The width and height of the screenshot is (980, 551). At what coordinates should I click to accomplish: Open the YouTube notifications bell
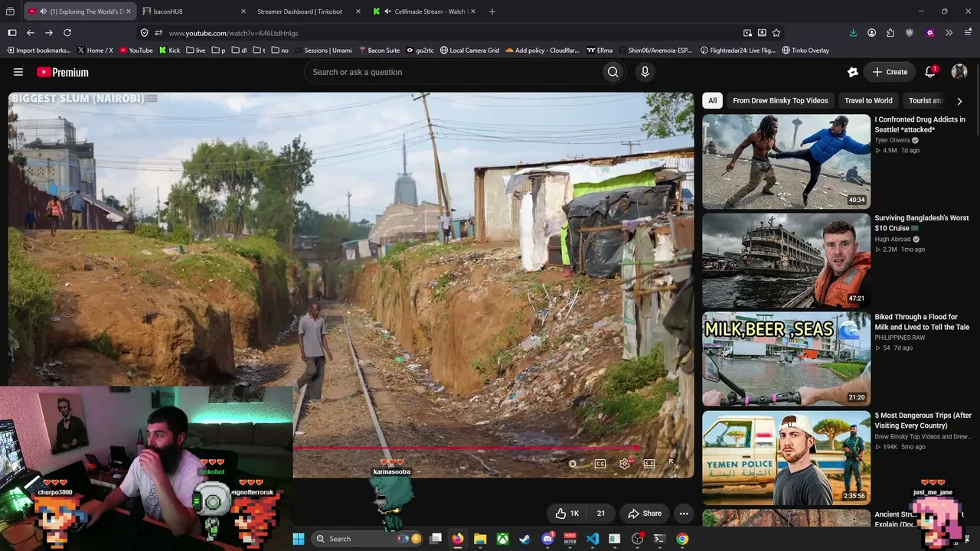coord(930,72)
